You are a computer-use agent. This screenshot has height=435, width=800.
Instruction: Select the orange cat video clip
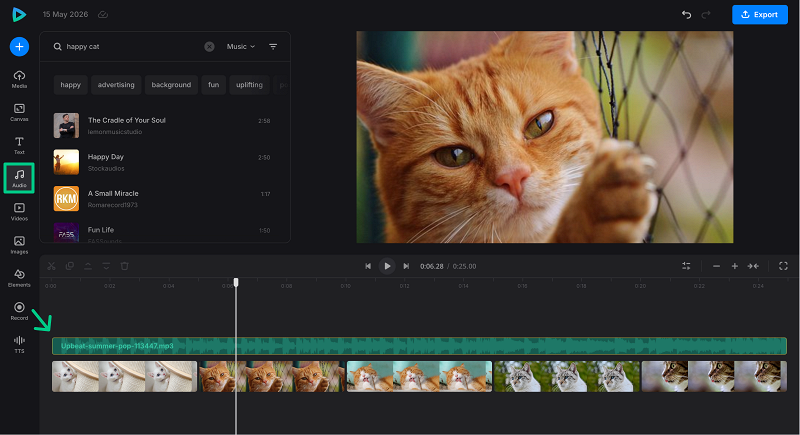[272, 376]
